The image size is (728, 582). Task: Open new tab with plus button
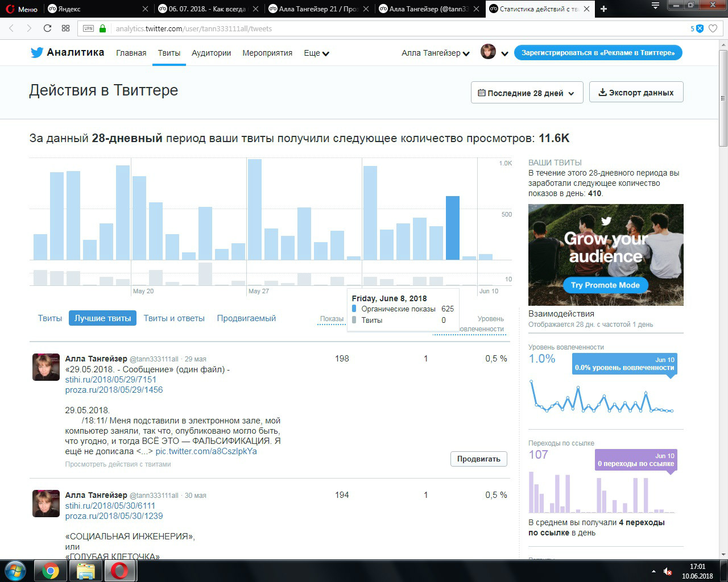pos(603,9)
